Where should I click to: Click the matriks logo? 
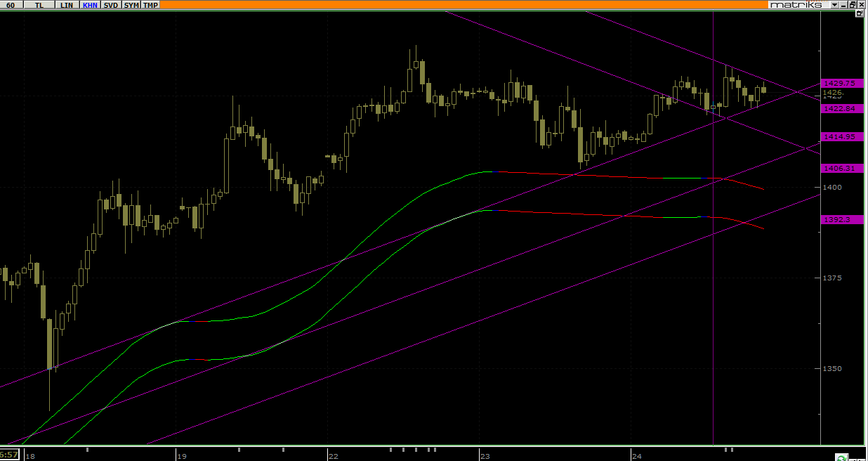tap(796, 5)
